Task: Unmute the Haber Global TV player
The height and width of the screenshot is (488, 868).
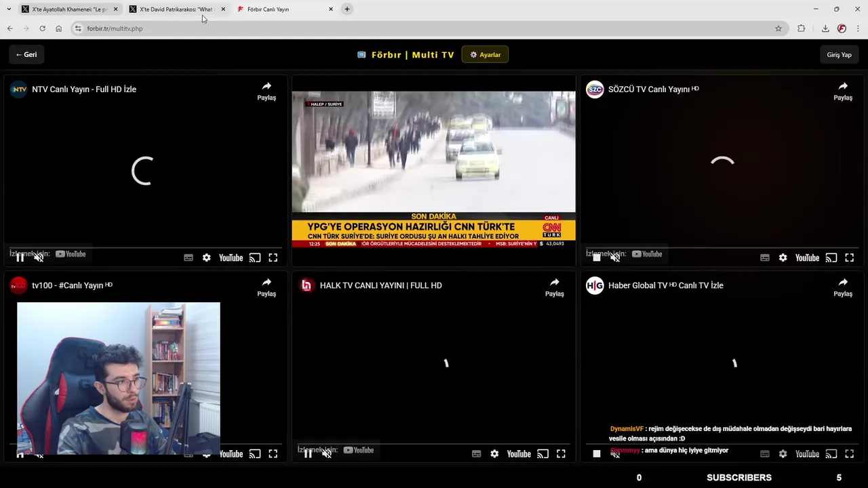Action: tap(615, 454)
